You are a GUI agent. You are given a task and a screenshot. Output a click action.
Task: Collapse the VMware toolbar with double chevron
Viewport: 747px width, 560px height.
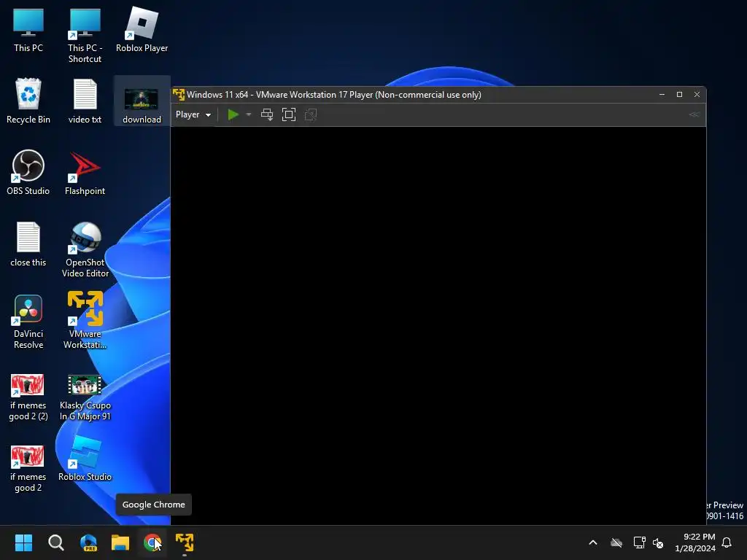point(694,114)
